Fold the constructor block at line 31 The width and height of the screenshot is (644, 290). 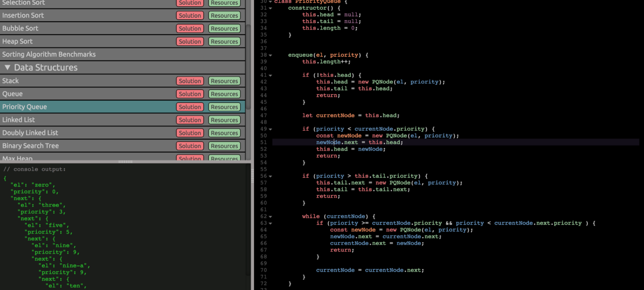click(270, 8)
